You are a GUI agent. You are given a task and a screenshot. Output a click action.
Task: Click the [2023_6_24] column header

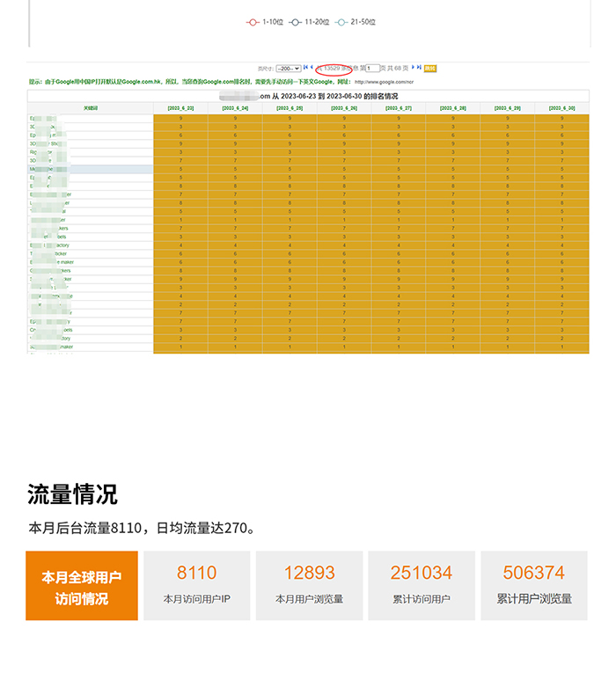(x=235, y=108)
